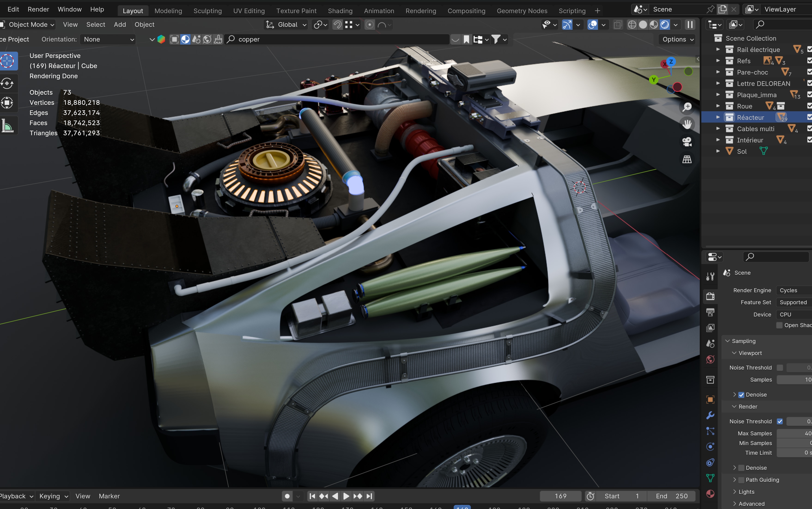The image size is (812, 509).
Task: Switch to the Shading workspace tab
Action: click(340, 11)
